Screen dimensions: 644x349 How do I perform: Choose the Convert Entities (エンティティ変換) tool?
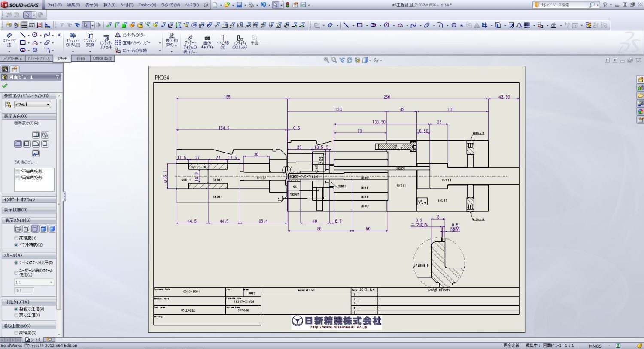[x=90, y=40]
